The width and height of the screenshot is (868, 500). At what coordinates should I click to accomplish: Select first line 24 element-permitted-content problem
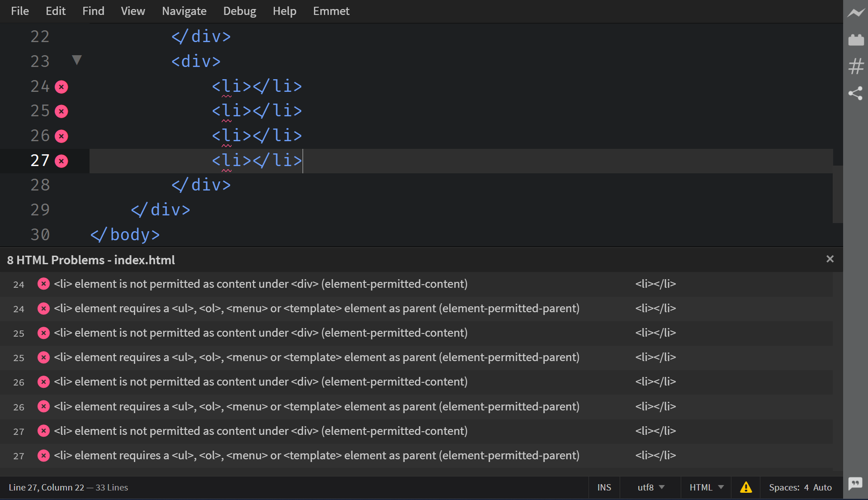pyautogui.click(x=416, y=284)
